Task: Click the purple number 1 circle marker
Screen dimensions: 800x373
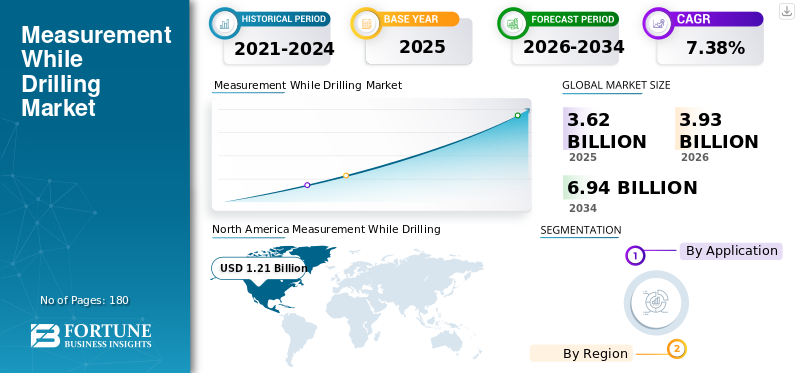Action: pos(635,255)
